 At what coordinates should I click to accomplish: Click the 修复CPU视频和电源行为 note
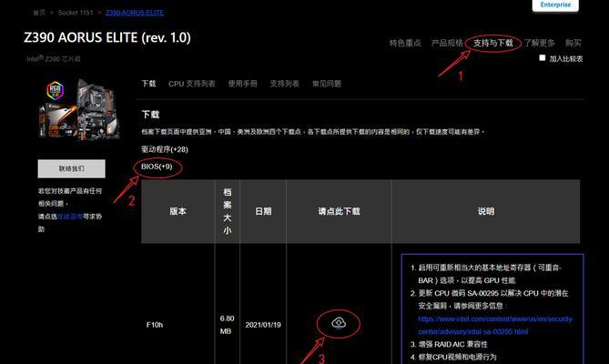(x=458, y=357)
